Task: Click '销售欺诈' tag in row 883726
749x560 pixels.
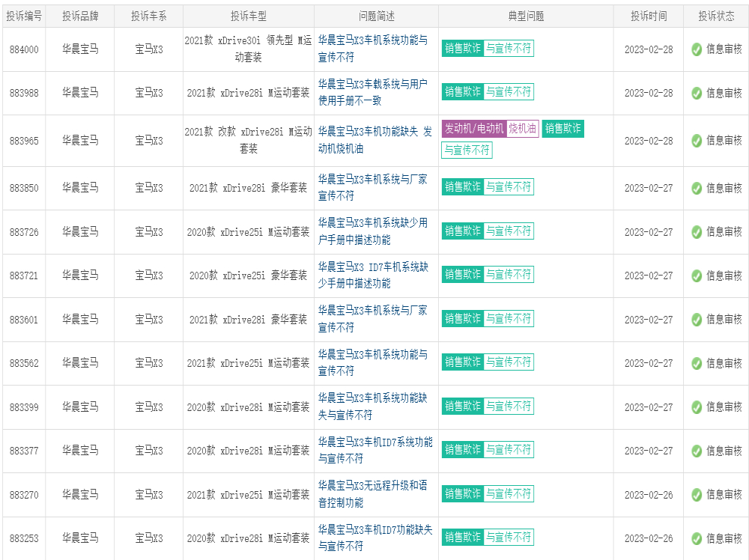Action: pos(462,231)
